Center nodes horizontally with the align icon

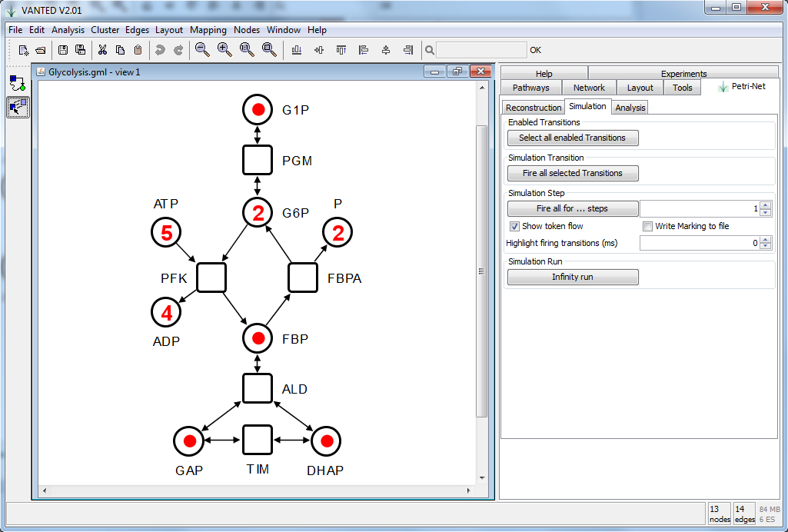(x=386, y=50)
